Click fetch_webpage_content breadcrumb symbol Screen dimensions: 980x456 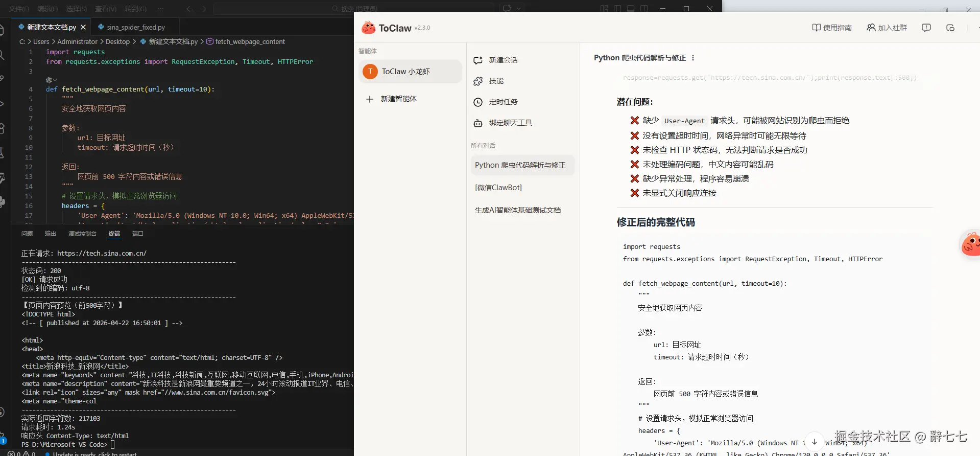tap(246, 41)
